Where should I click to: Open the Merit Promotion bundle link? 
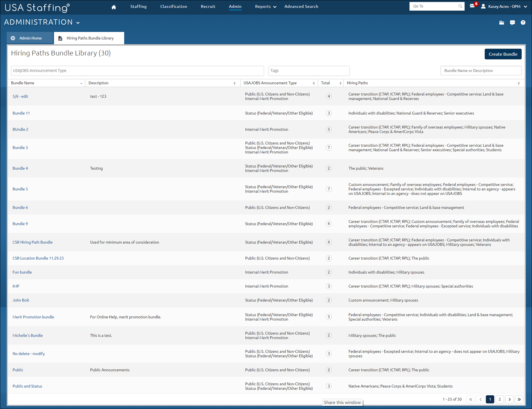click(33, 317)
